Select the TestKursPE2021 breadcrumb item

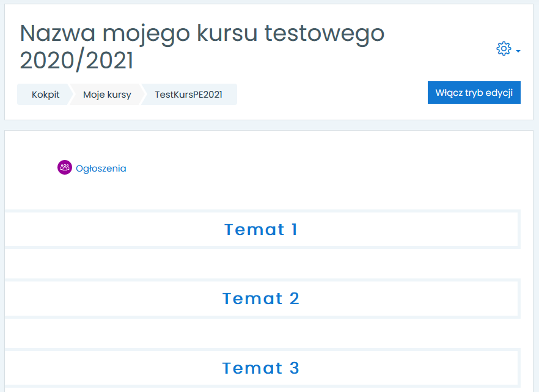188,95
